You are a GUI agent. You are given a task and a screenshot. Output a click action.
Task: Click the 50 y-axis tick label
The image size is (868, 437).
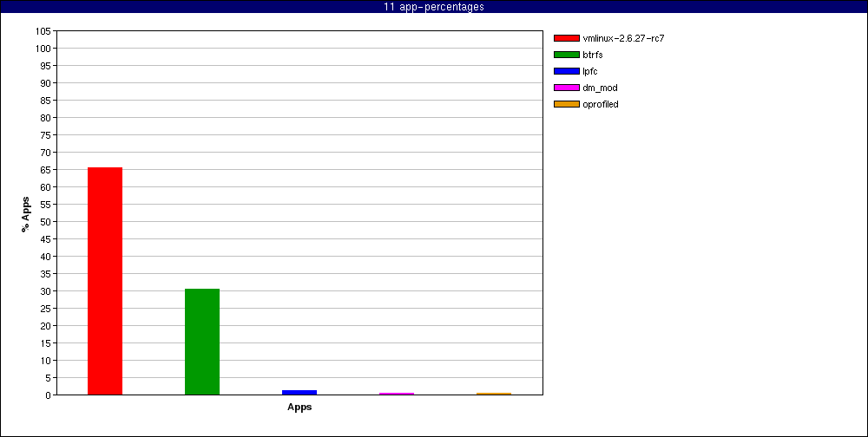coord(47,222)
